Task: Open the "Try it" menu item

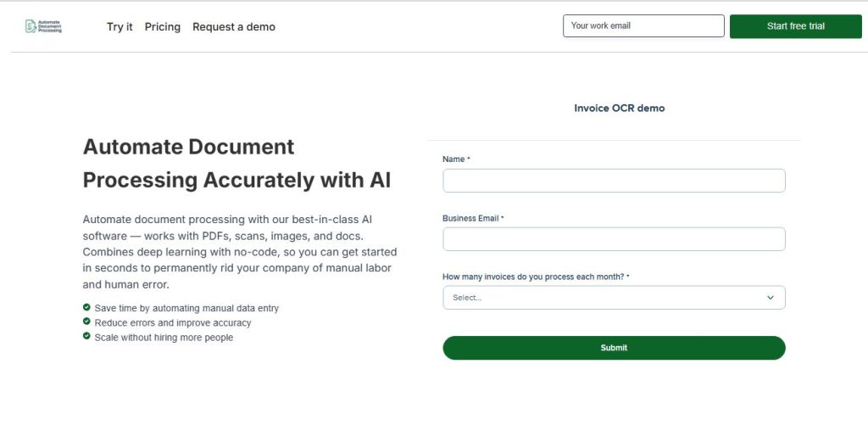Action: tap(120, 27)
